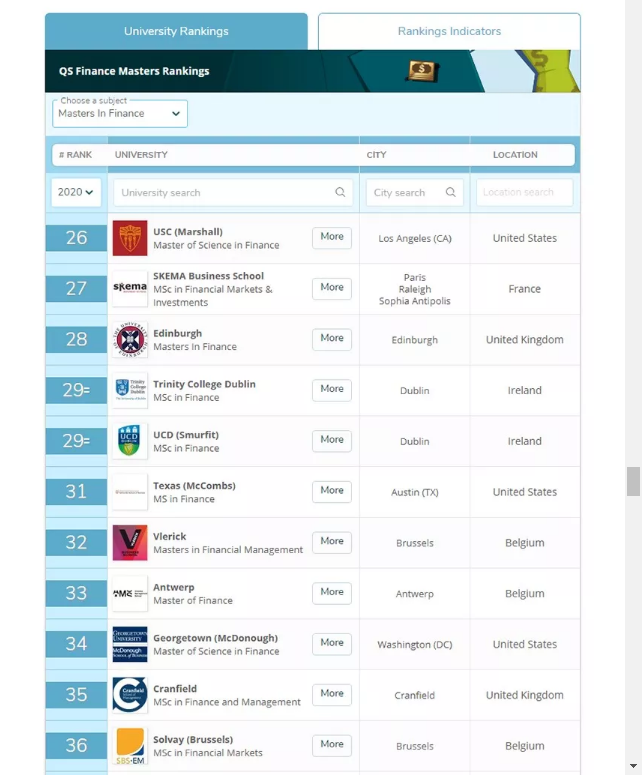The height and width of the screenshot is (775, 642).
Task: Click the Solvay SBS-EM logo
Action: 130,746
